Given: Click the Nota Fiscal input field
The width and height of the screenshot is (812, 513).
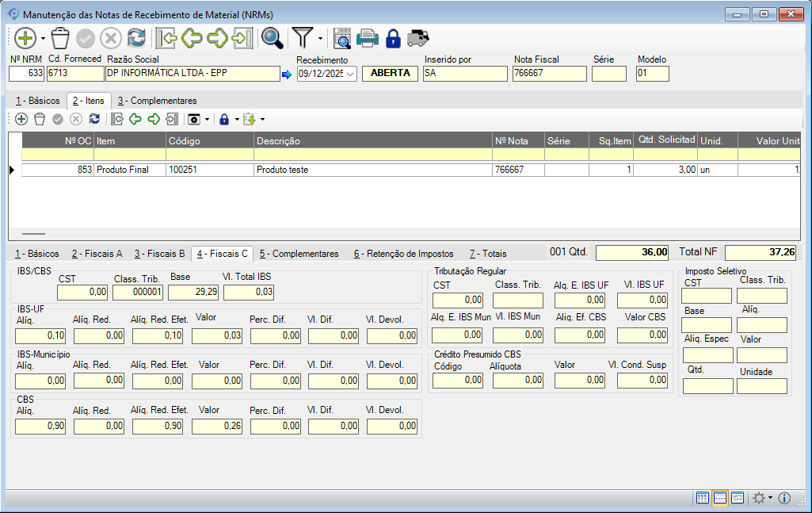Looking at the screenshot, I should (x=549, y=74).
